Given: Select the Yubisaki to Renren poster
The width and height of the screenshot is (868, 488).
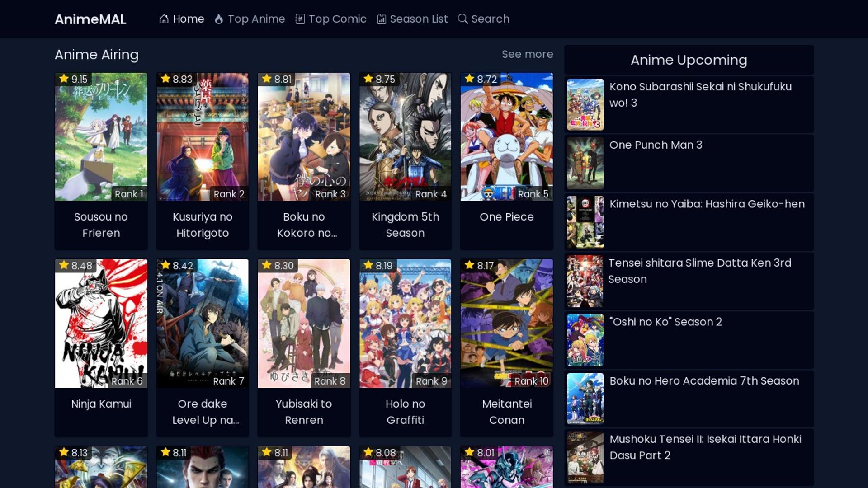Looking at the screenshot, I should [304, 324].
